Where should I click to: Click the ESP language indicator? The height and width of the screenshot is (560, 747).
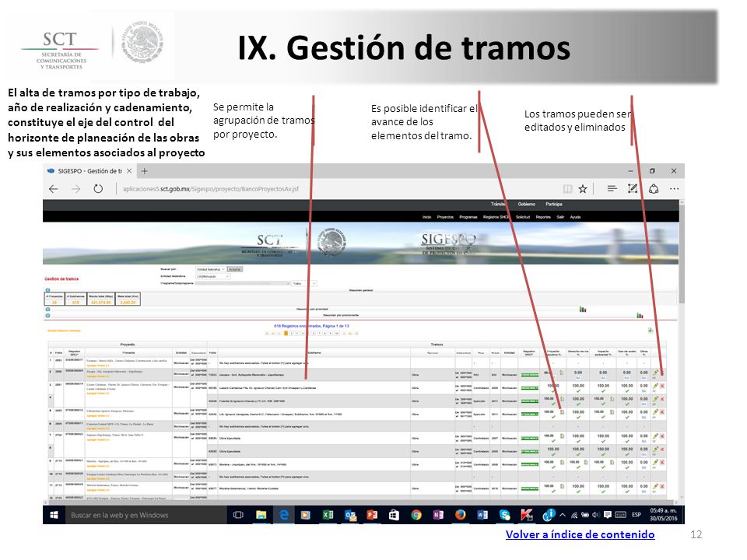pyautogui.click(x=636, y=515)
